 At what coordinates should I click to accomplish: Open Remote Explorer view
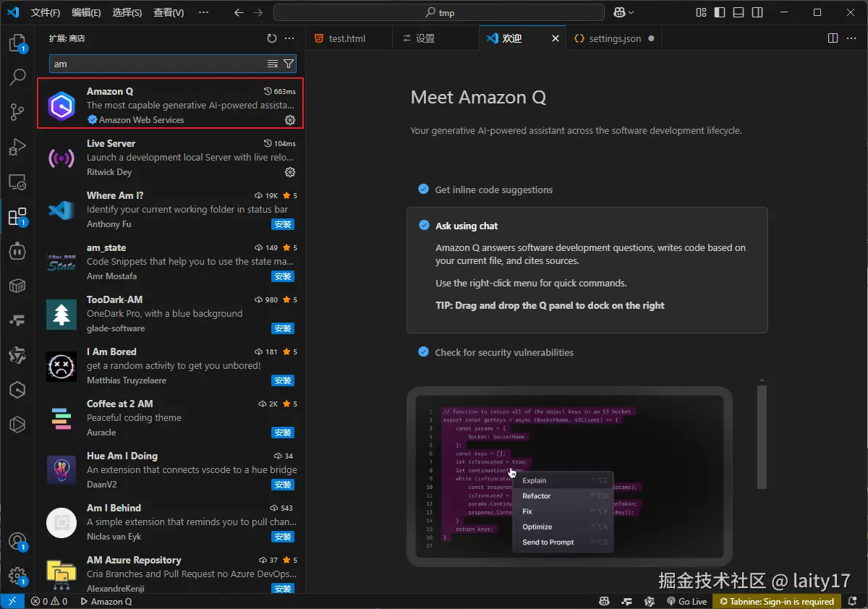17,182
